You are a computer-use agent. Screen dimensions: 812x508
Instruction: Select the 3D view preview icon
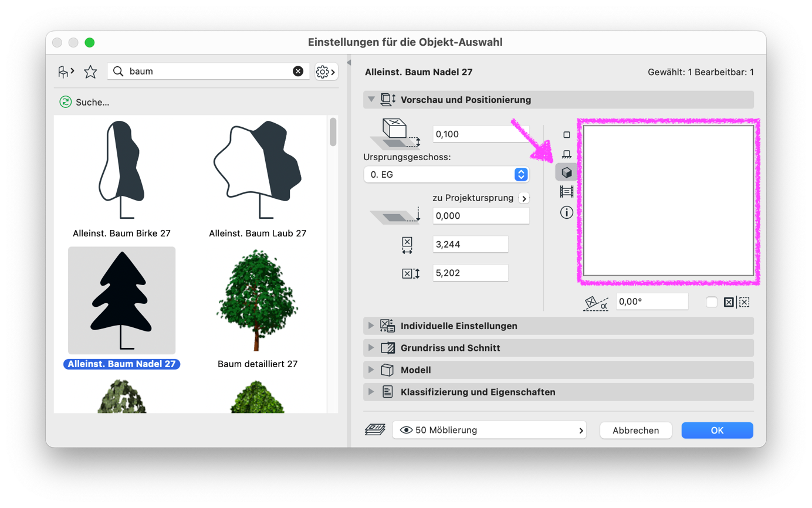[567, 172]
